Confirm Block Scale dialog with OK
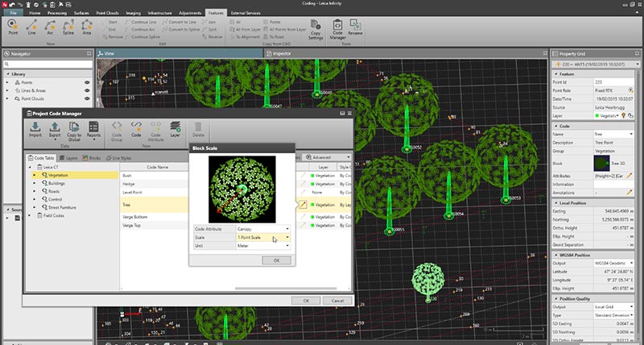This screenshot has width=644, height=345. (x=276, y=260)
